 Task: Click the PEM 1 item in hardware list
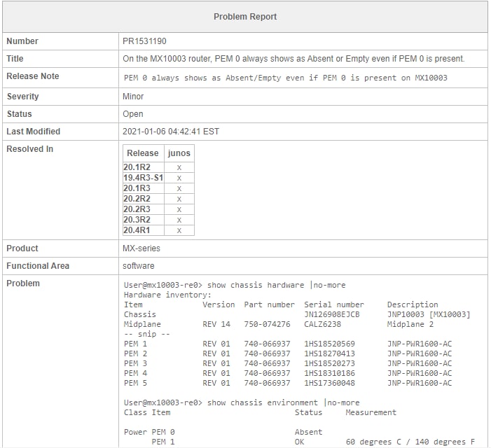point(135,344)
